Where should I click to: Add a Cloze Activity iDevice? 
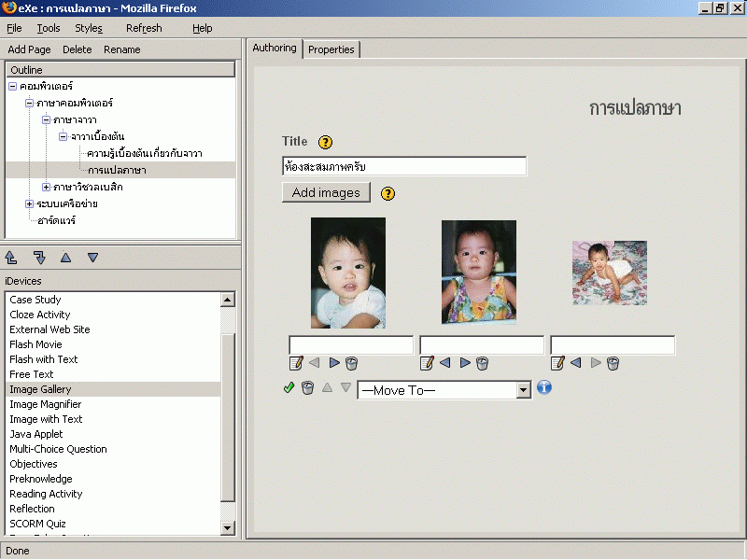[x=40, y=315]
